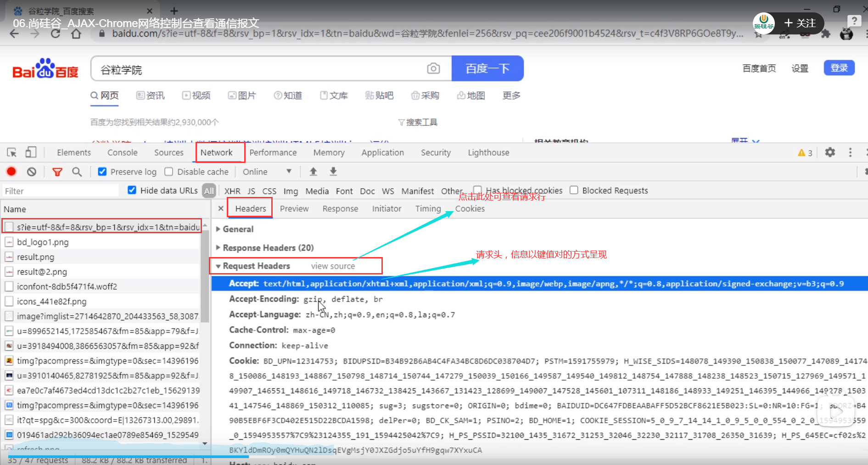Click the red filter funnel icon
Screen dimensions: 868x465
57,172
